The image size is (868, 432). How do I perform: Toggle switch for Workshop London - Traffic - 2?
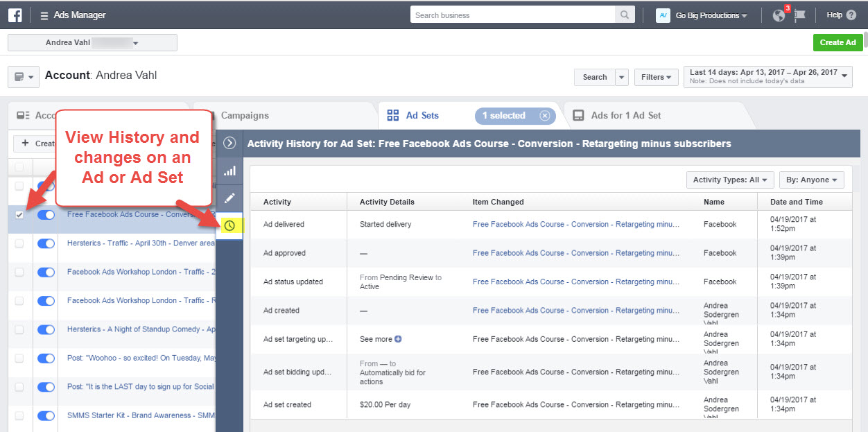(46, 273)
